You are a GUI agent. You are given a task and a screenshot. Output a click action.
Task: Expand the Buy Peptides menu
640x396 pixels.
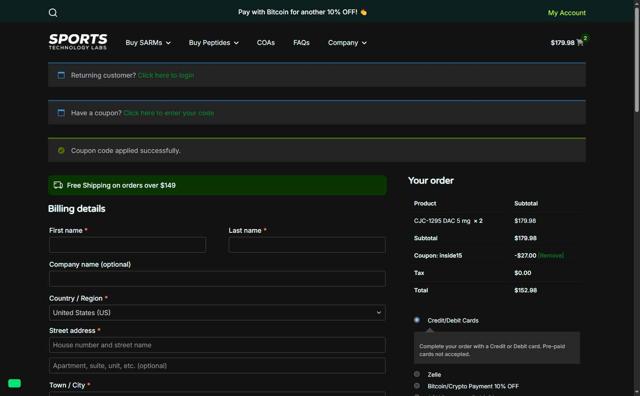(x=214, y=42)
